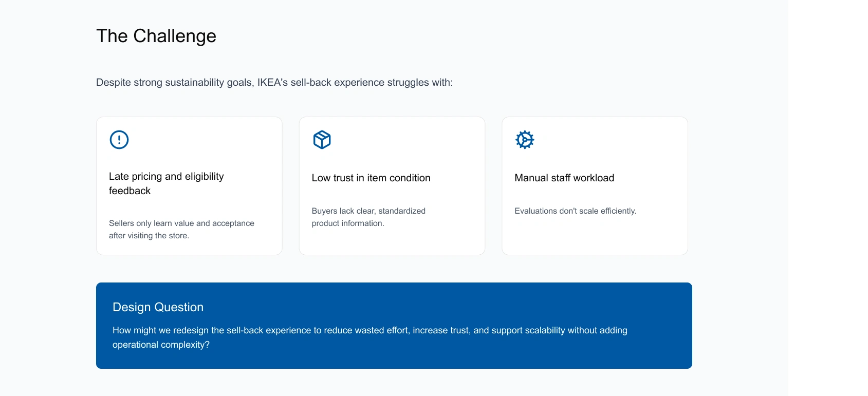Click the blue Design Question banner text
868x396 pixels.
(370, 337)
